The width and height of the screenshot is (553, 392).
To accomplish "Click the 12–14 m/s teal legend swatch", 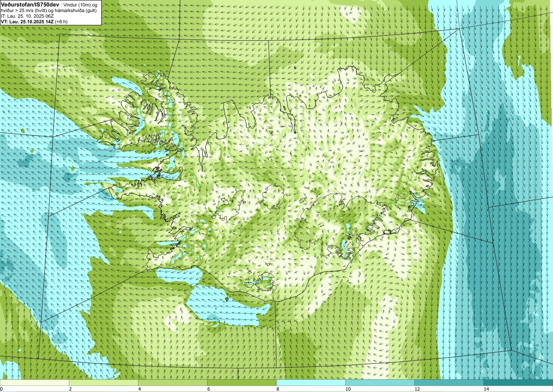I will (449, 383).
